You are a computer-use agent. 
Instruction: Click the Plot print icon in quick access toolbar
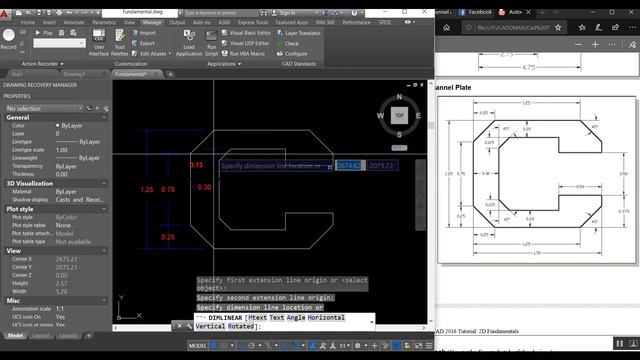[59, 13]
